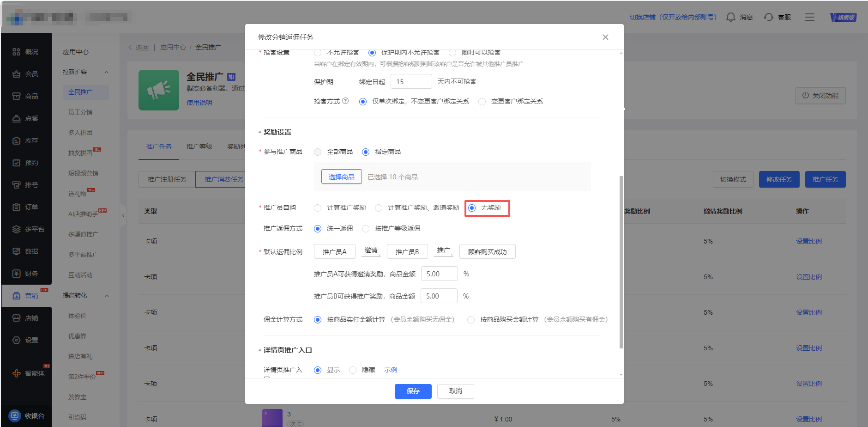Click the 订单 orders sidebar icon
This screenshot has height=427, width=868.
click(17, 207)
